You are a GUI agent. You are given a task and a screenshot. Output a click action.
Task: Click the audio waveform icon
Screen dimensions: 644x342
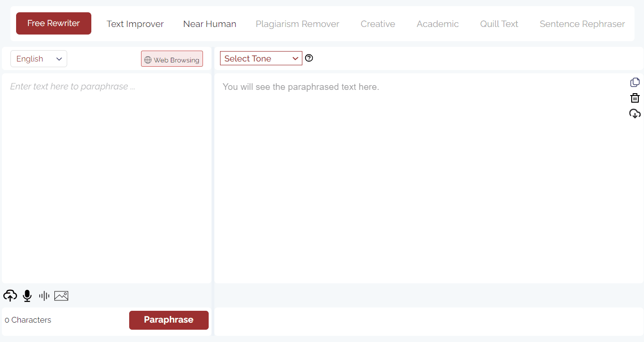pos(44,295)
